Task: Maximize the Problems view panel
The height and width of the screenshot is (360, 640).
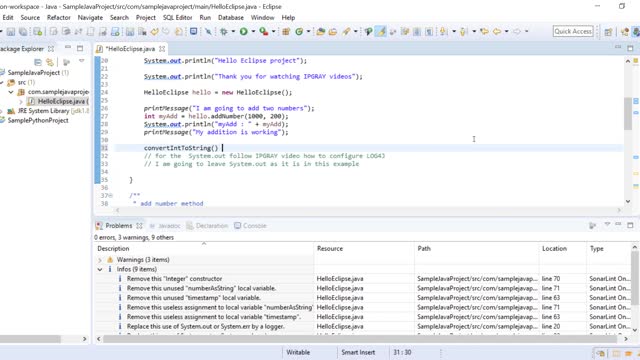Action: tap(630, 225)
